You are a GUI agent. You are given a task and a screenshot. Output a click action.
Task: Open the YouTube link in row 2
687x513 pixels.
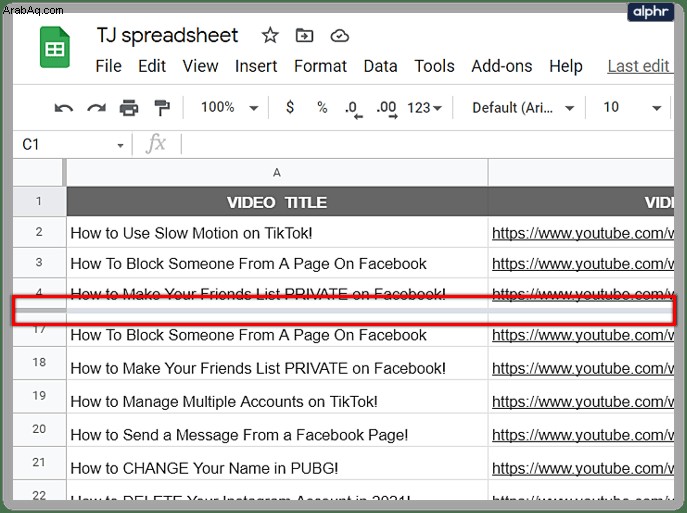(583, 233)
